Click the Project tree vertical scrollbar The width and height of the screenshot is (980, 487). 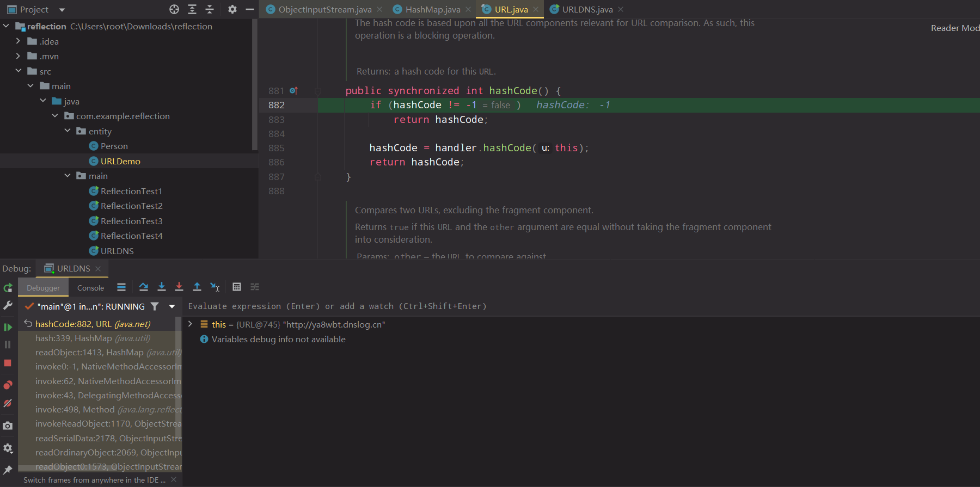[x=254, y=84]
